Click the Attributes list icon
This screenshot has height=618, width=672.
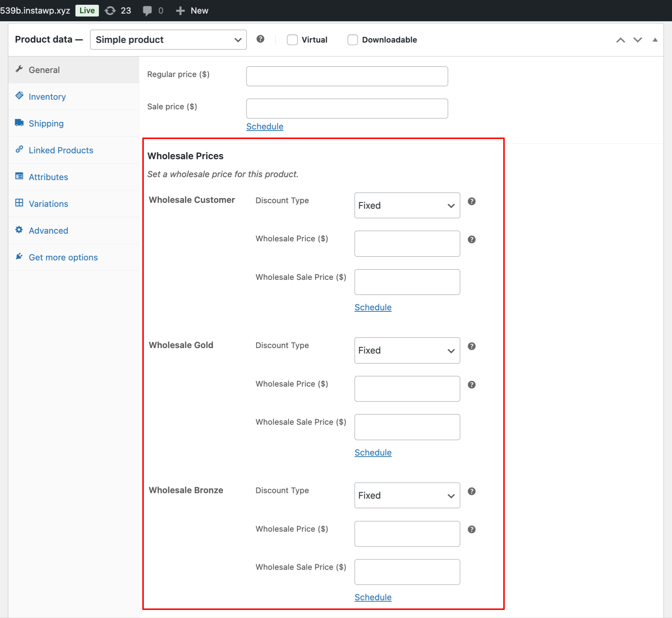(x=19, y=176)
